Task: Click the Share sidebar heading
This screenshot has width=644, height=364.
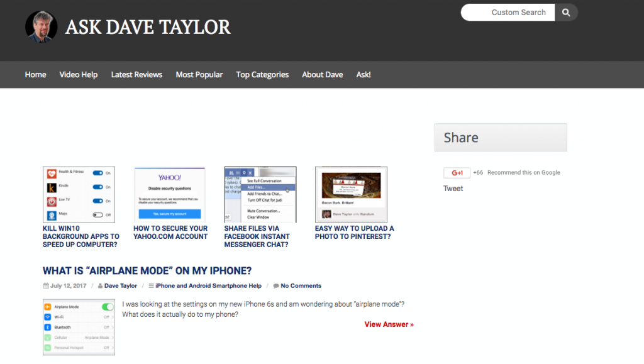Action: (x=501, y=138)
